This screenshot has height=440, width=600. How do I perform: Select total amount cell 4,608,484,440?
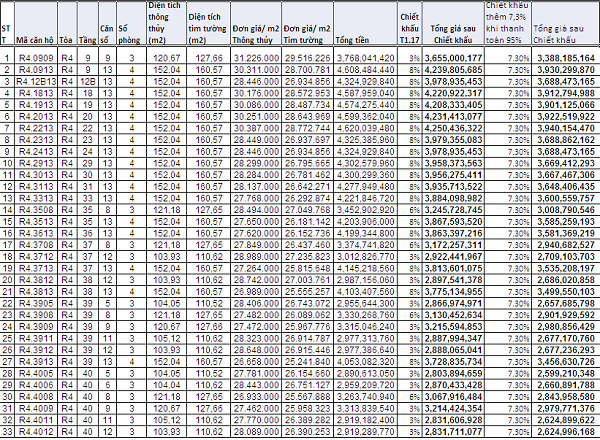tap(365, 70)
